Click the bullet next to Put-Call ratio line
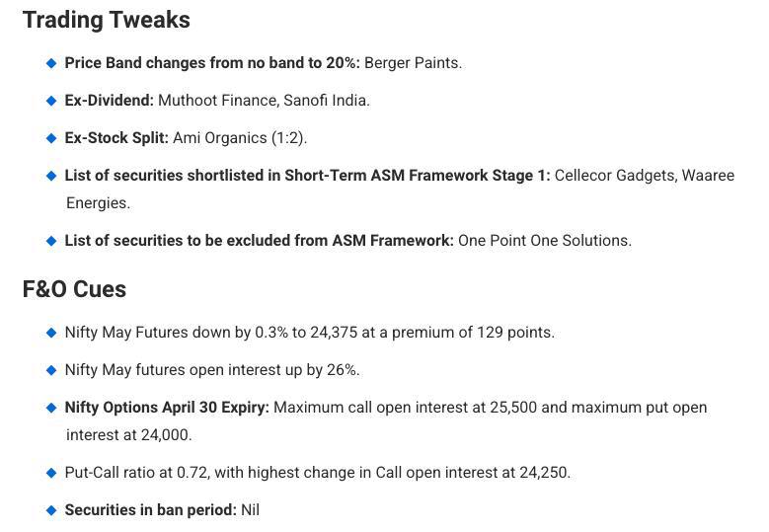This screenshot has height=532, width=769. (x=51, y=473)
